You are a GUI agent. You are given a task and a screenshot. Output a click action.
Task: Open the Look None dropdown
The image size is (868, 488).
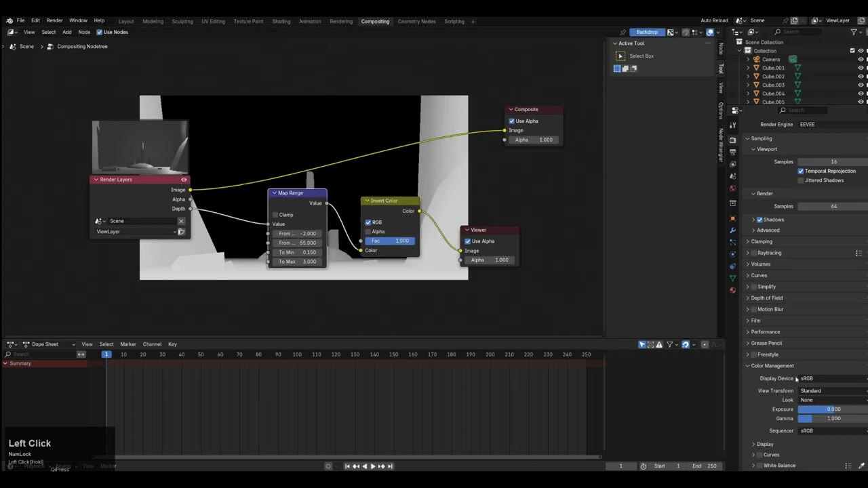[x=833, y=400]
